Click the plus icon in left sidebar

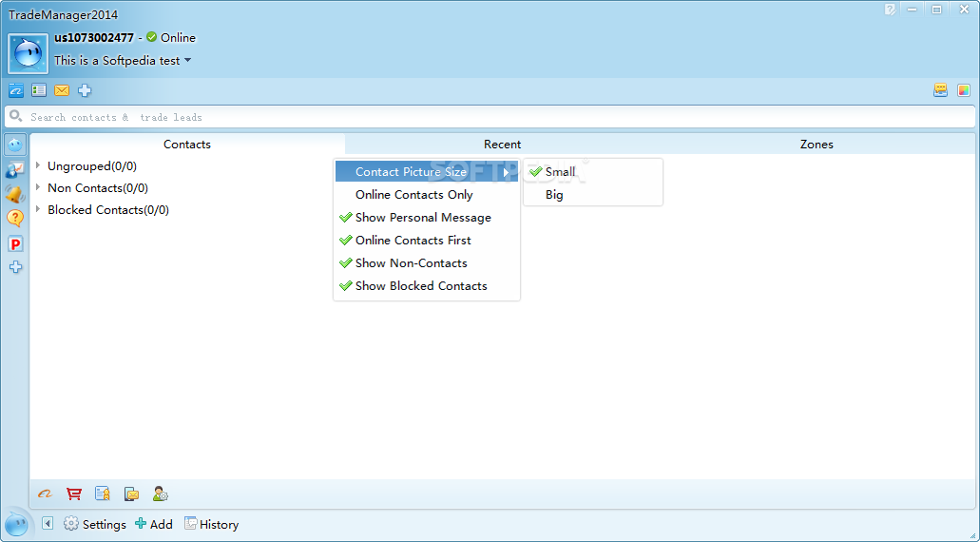pos(15,267)
